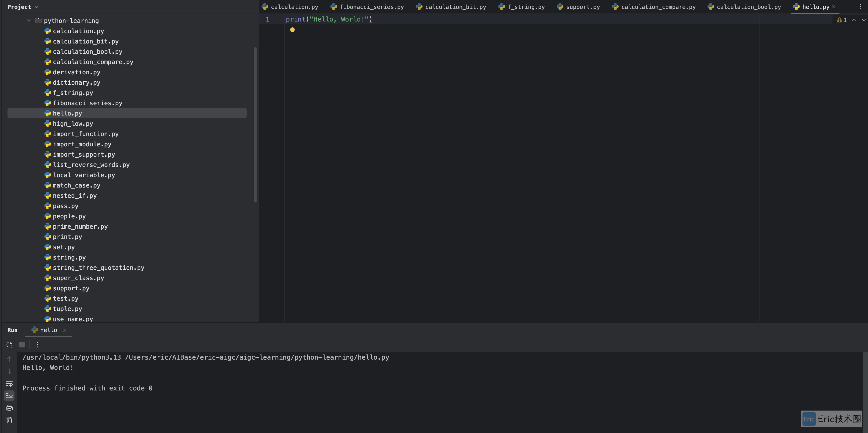
Task: Click "Process finished with exit code 0" text
Action: click(x=87, y=388)
